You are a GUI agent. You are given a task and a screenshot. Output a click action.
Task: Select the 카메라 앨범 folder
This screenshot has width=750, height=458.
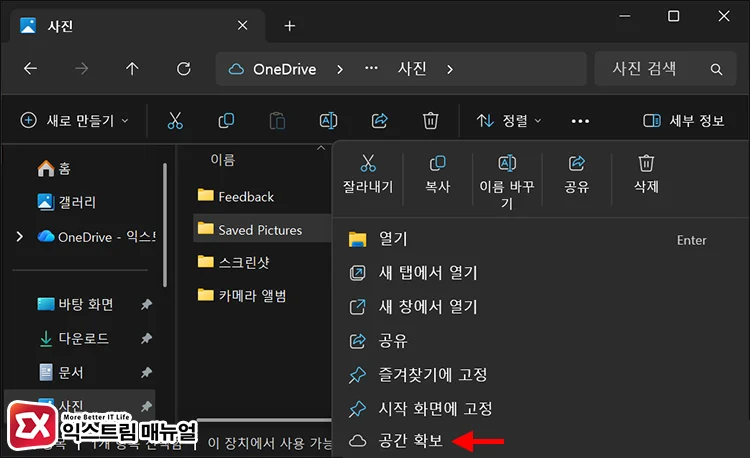pos(242,295)
